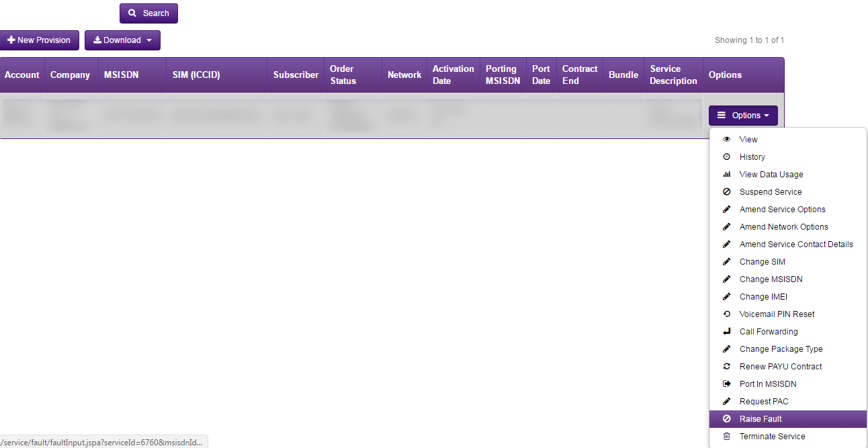Screen dimensions: 868x448
Task: Click pencil icon beside Request PAC
Action: pyautogui.click(x=726, y=402)
